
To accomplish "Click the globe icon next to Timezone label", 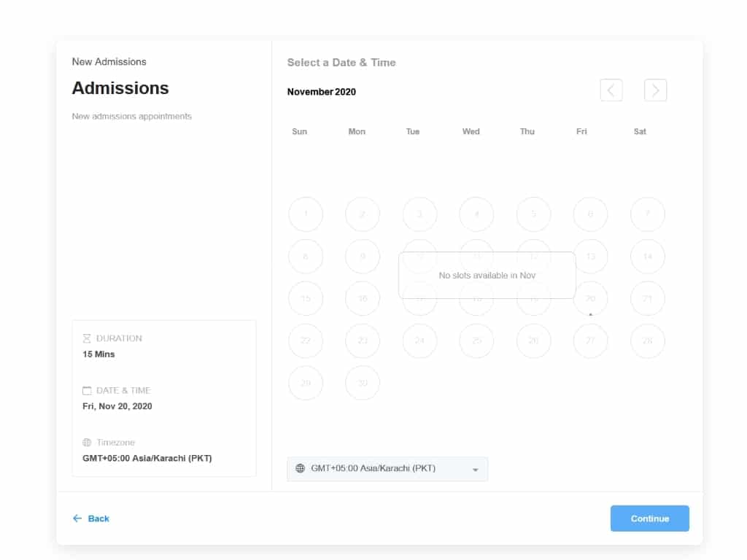I will 87,443.
